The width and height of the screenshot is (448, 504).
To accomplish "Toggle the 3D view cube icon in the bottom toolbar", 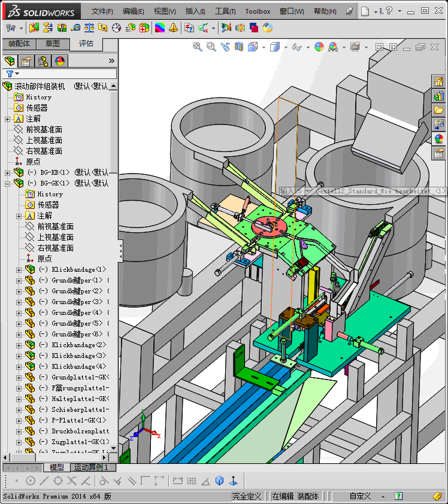I will (x=219, y=481).
